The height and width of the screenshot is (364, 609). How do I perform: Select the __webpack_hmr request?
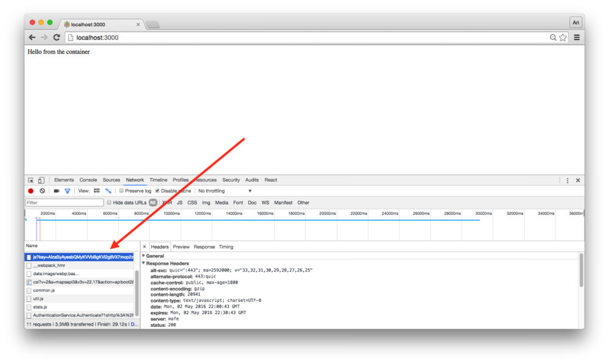coord(49,265)
